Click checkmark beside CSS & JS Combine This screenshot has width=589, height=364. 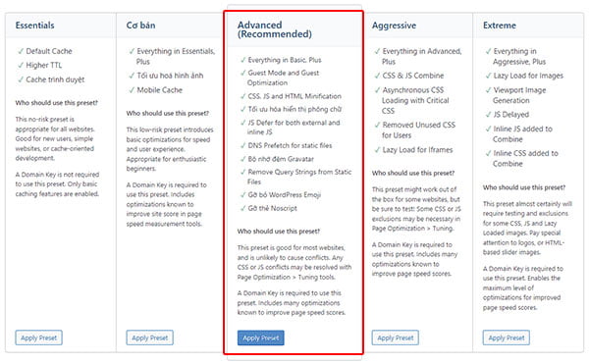(x=377, y=76)
